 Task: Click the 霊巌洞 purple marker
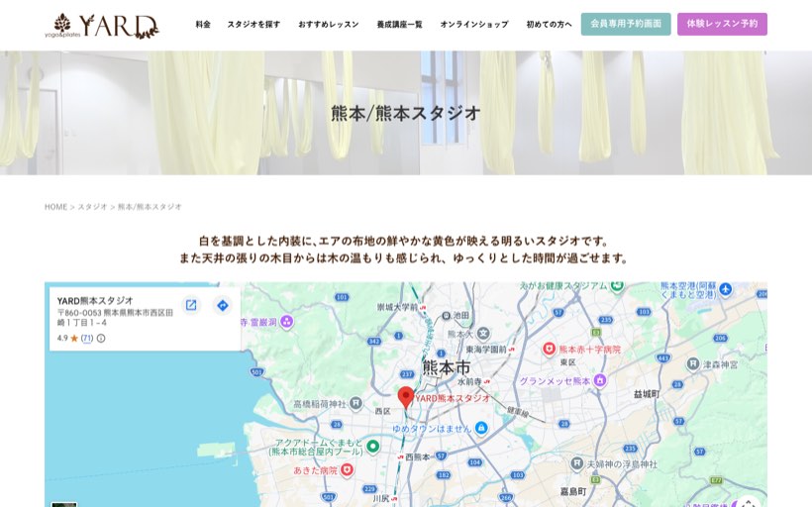point(286,322)
